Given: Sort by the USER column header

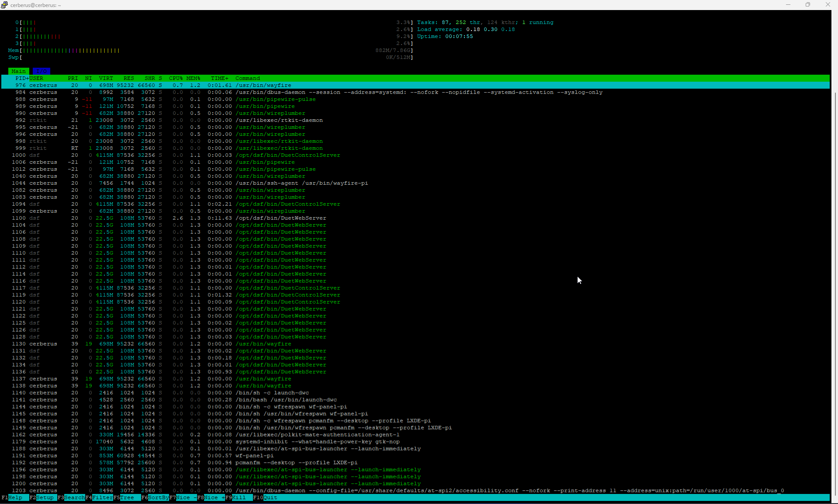Looking at the screenshot, I should [x=36, y=78].
